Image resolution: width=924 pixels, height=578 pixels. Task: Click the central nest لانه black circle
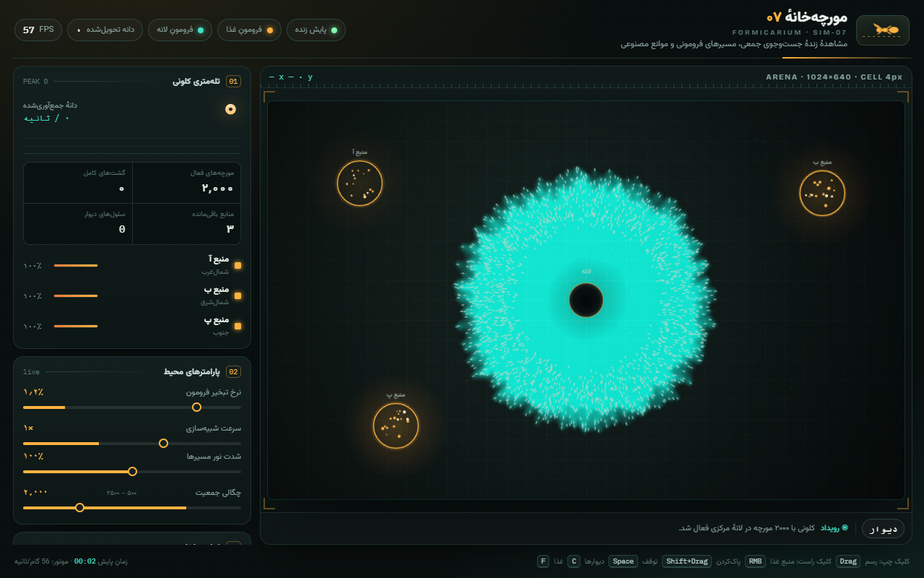pyautogui.click(x=586, y=300)
